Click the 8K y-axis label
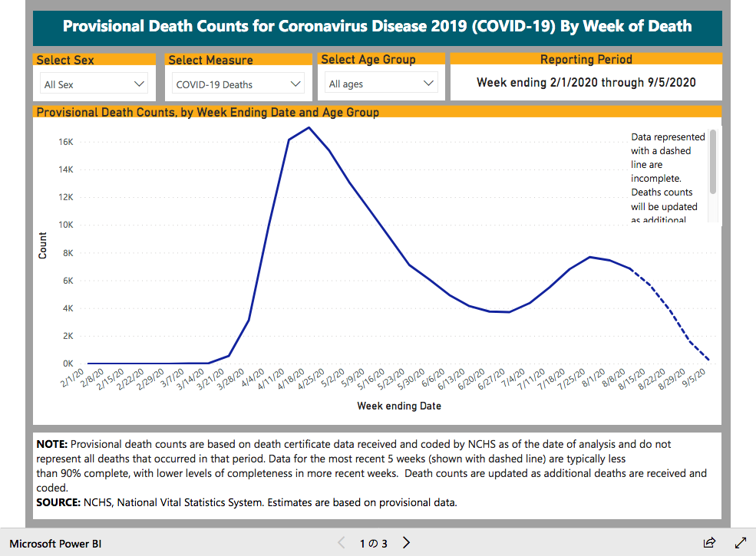This screenshot has width=756, height=556. [68, 253]
